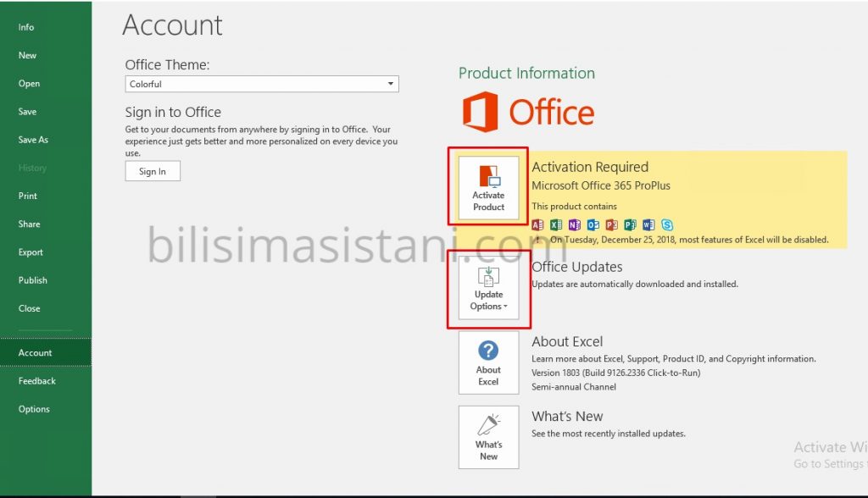The image size is (868, 498).
Task: Click 'Updates are automatically downloaded' text
Action: (634, 285)
